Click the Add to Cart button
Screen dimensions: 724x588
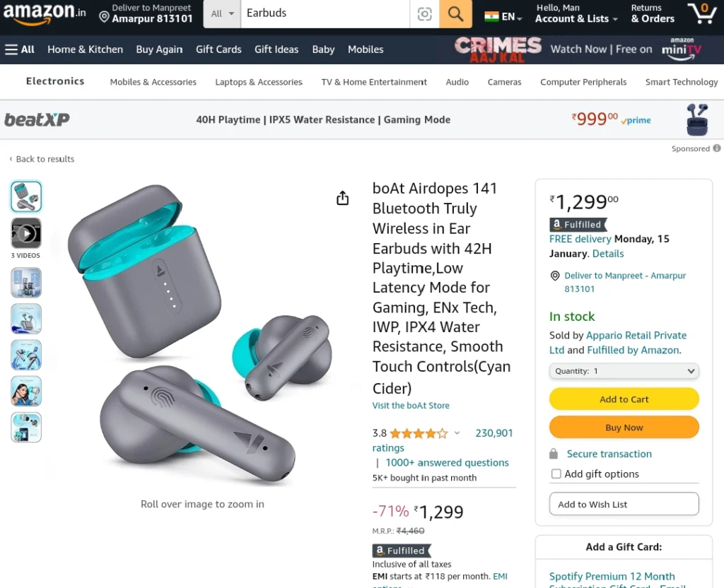(624, 399)
